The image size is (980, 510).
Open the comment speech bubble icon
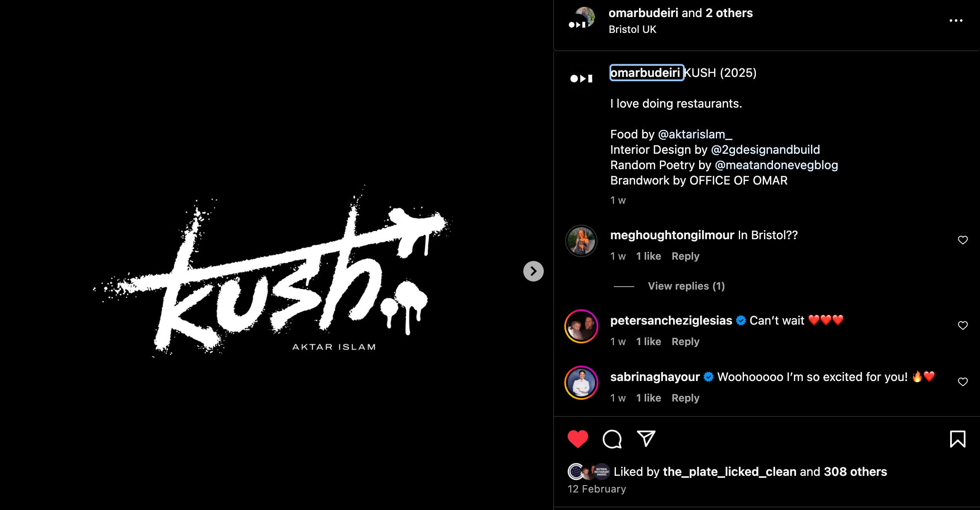pyautogui.click(x=612, y=439)
